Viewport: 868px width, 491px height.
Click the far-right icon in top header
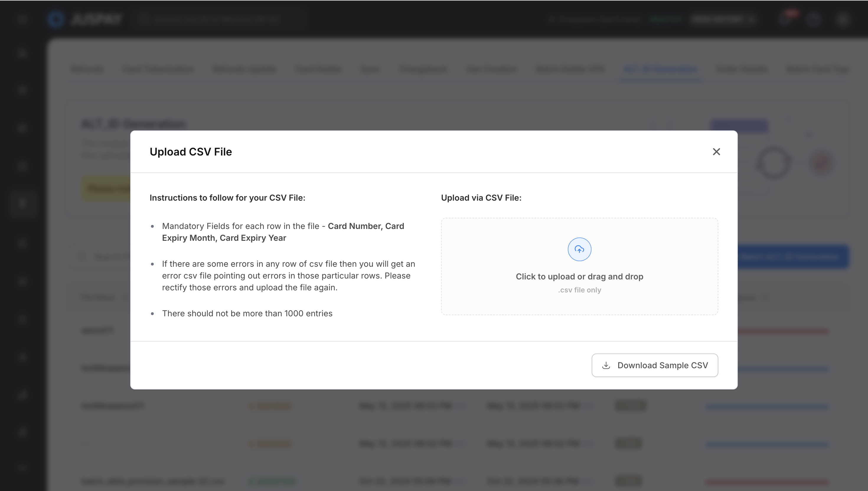point(842,19)
